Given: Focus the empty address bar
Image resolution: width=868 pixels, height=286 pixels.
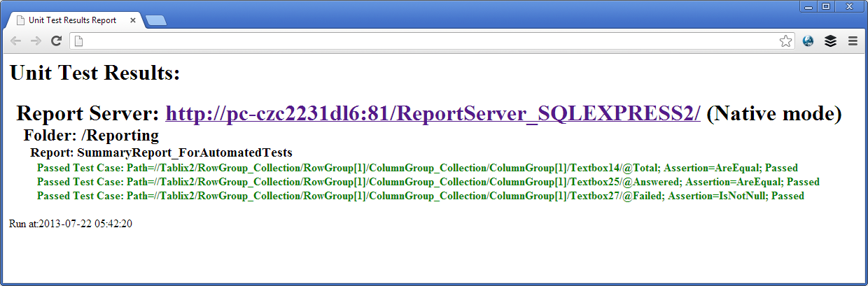Looking at the screenshot, I should (420, 41).
